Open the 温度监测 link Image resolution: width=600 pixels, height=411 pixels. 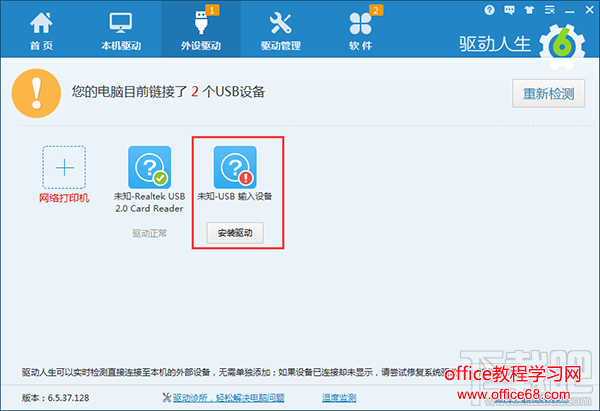pyautogui.click(x=339, y=398)
